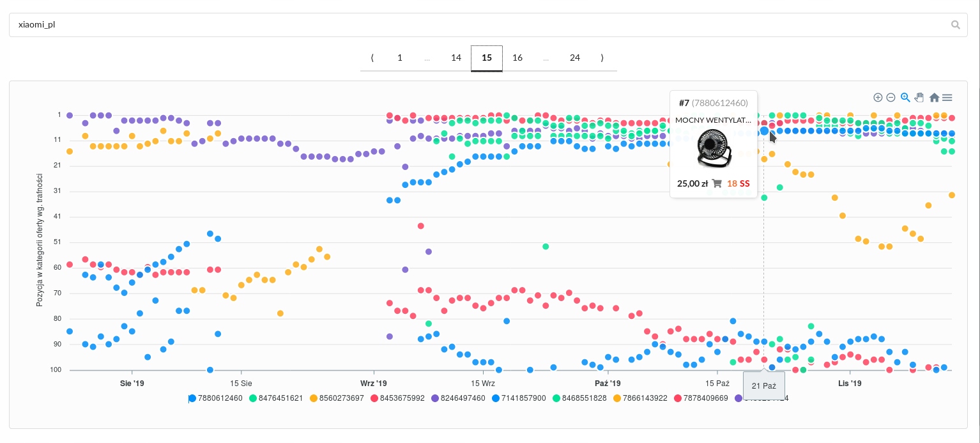This screenshot has height=443, width=980.
Task: Toggle series 8246497460 legend color marker
Action: [434, 398]
